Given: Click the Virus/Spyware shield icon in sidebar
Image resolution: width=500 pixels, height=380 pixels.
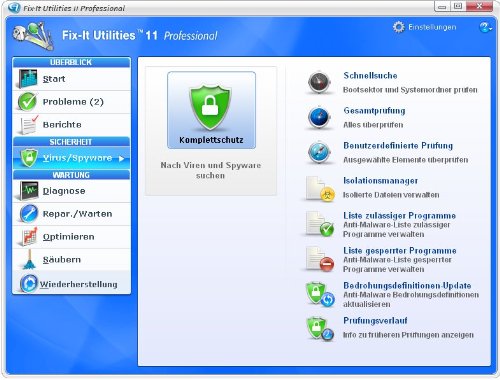Looking at the screenshot, I should pyautogui.click(x=29, y=158).
